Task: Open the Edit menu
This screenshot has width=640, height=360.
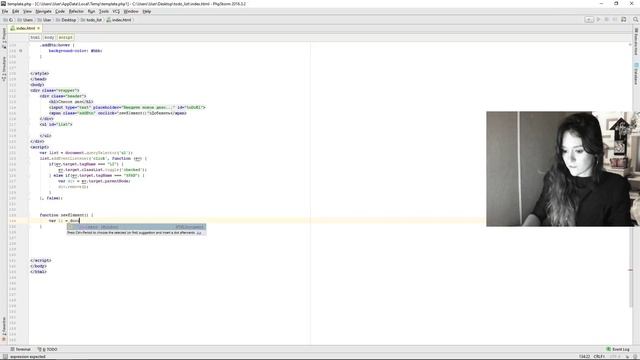Action: coord(16,11)
